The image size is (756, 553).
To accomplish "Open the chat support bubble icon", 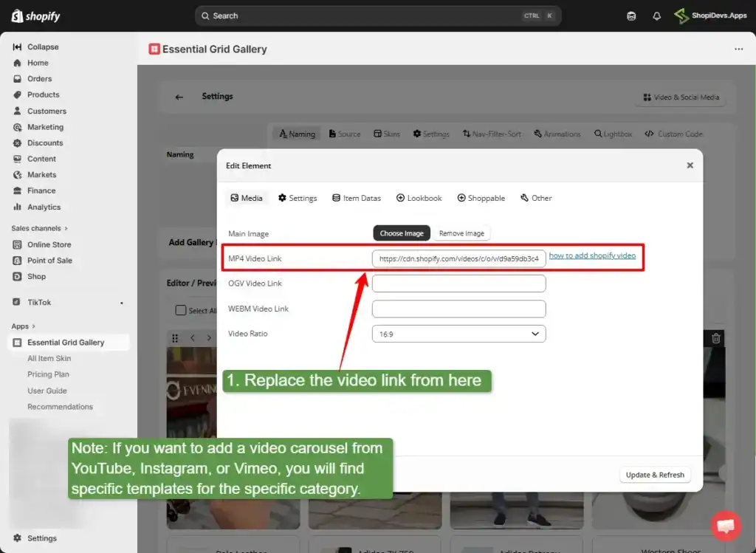I will [726, 526].
